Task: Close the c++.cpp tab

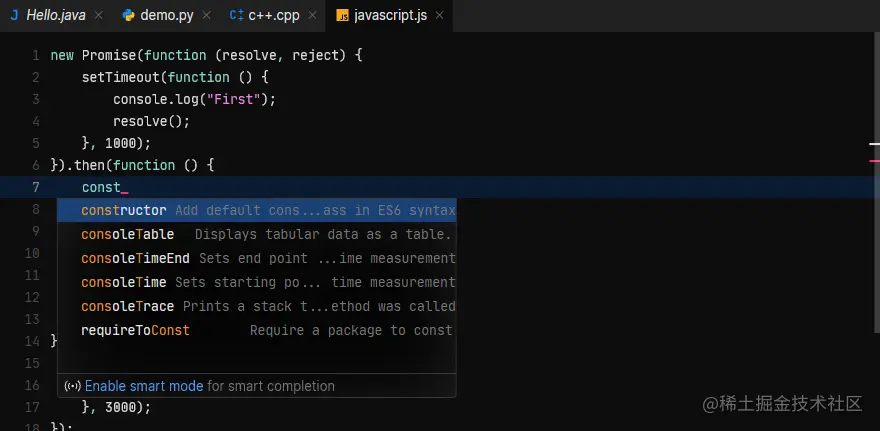Action: [x=311, y=15]
